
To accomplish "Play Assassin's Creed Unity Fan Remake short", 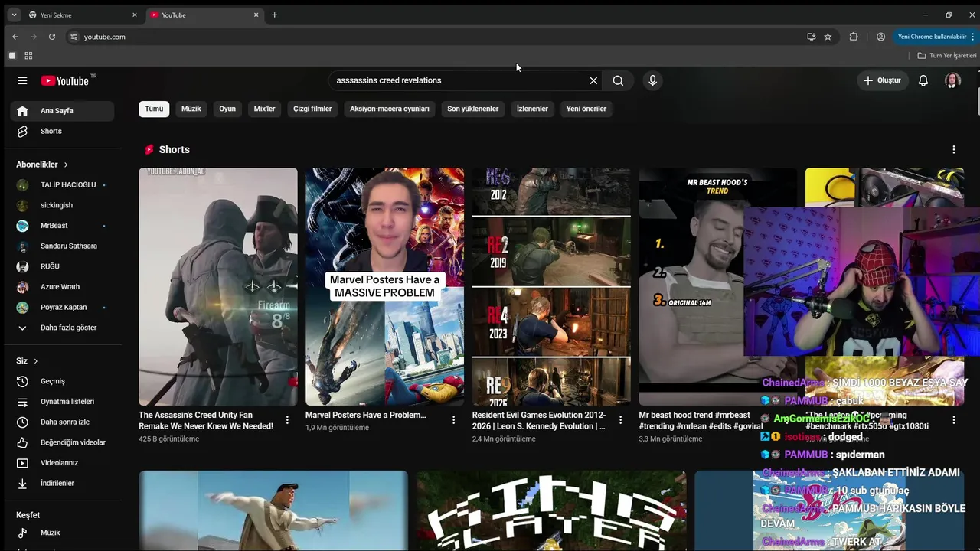I will coord(218,287).
